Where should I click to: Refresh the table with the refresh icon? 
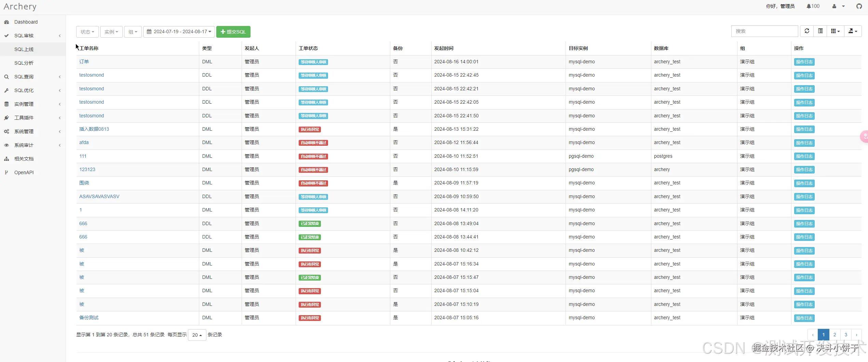pos(807,31)
